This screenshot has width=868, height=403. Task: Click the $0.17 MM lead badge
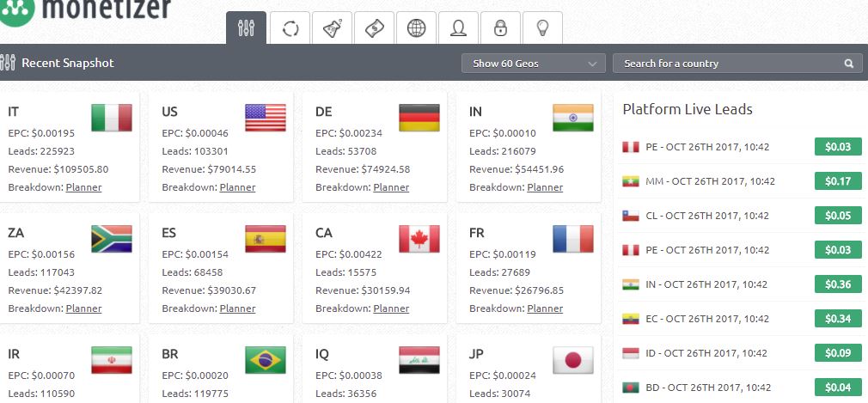coord(837,181)
